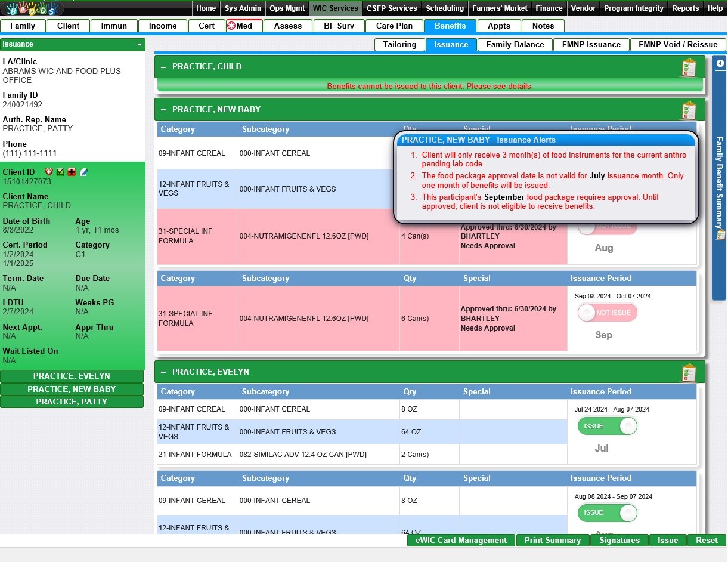Open issuance alerts clipboard for PRACTICE, NEW BABY
This screenshot has height=562, width=728.
tap(689, 110)
